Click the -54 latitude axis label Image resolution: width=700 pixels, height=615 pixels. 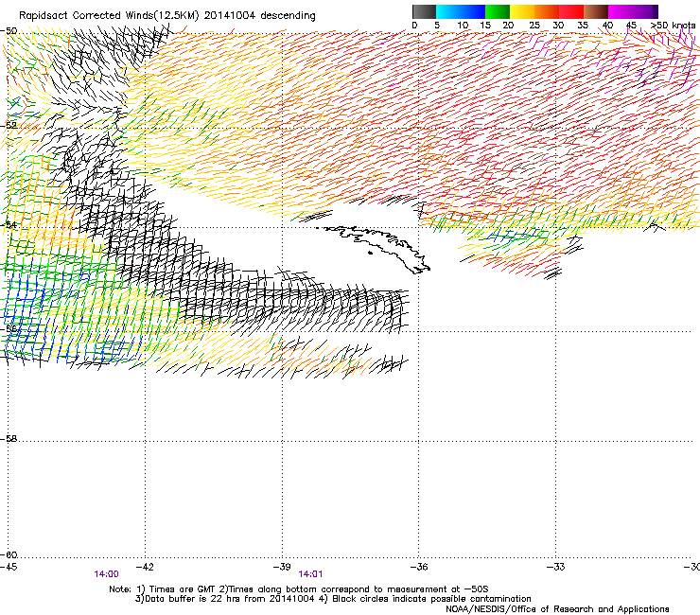[x=9, y=224]
